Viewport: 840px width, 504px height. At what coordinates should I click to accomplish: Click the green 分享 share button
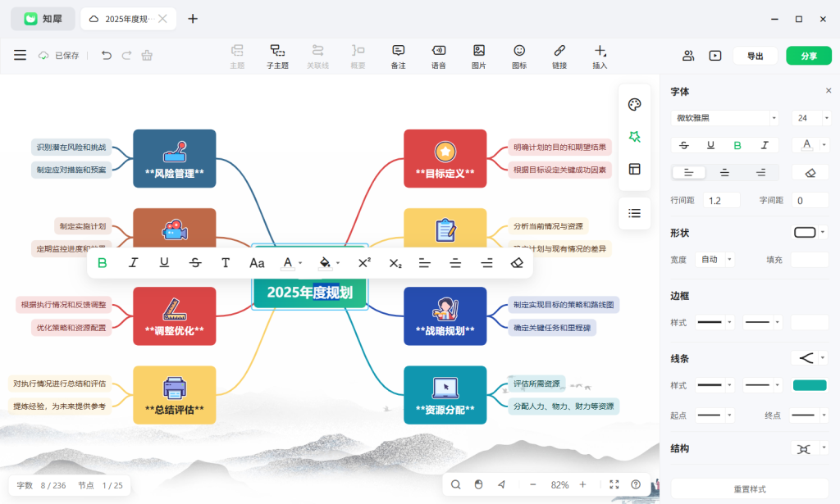809,56
